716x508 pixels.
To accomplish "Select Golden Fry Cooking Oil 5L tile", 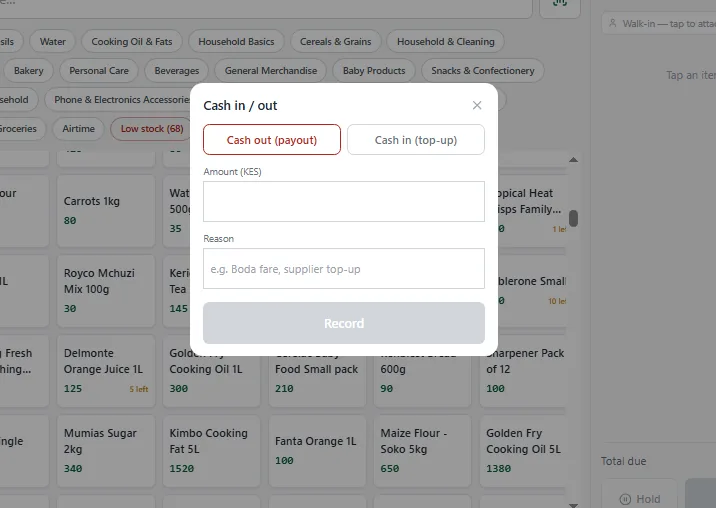I will pyautogui.click(x=523, y=451).
